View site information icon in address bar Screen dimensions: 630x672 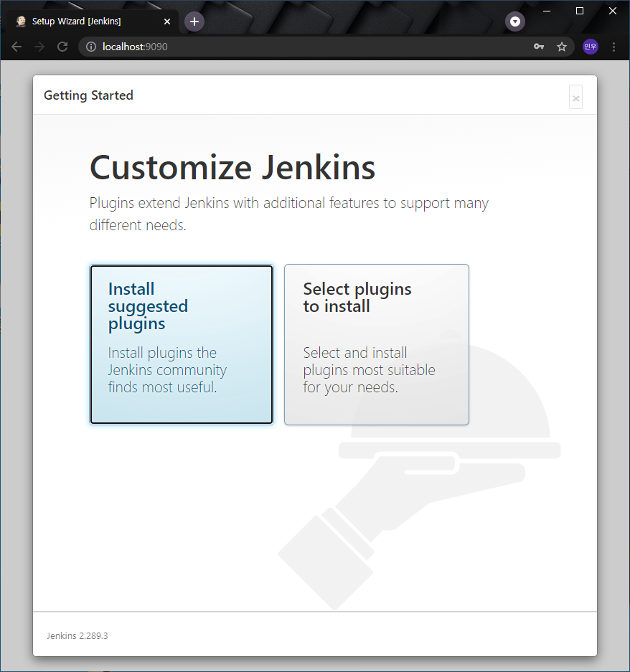click(x=91, y=47)
